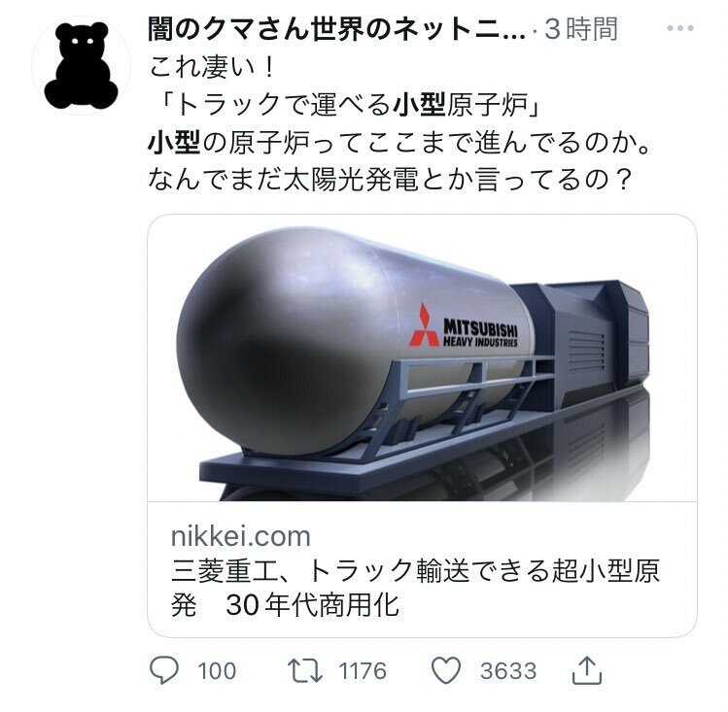Click the bold 小型 starting the third line
728x712 pixels.
coord(175,142)
